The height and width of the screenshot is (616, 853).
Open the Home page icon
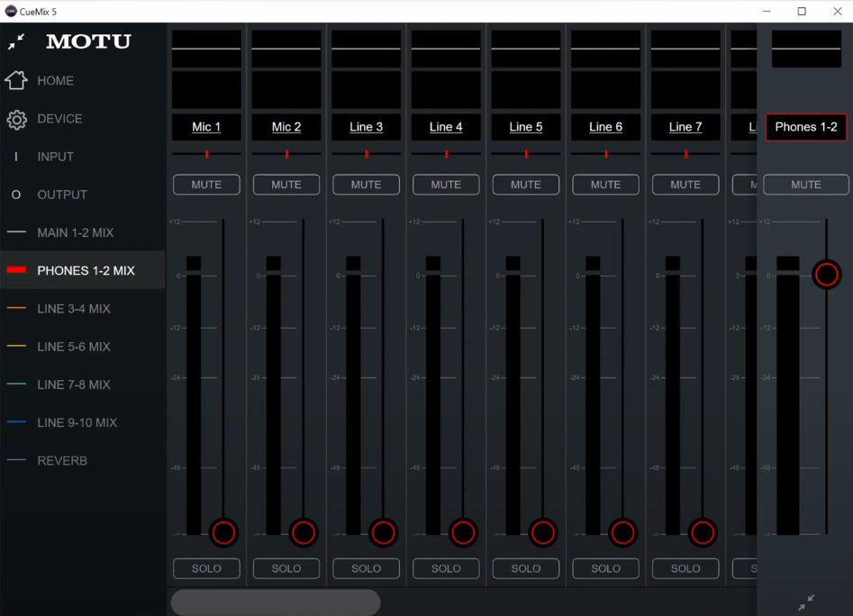pos(16,80)
